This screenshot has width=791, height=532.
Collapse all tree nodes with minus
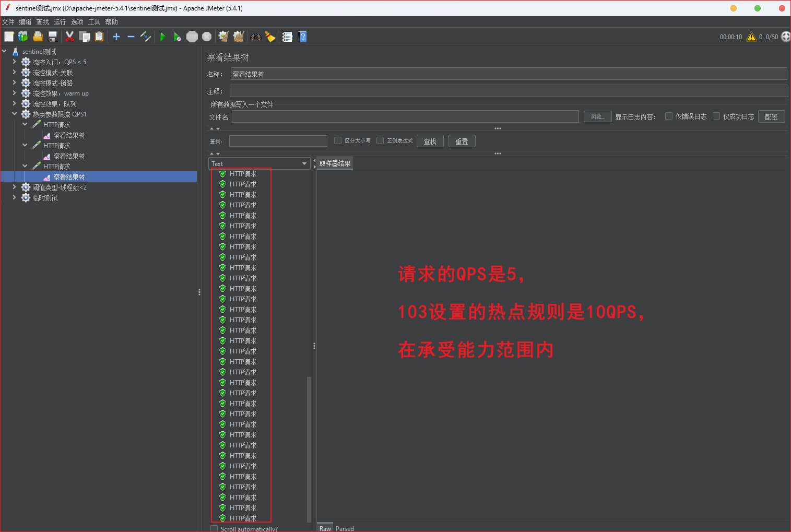point(131,37)
